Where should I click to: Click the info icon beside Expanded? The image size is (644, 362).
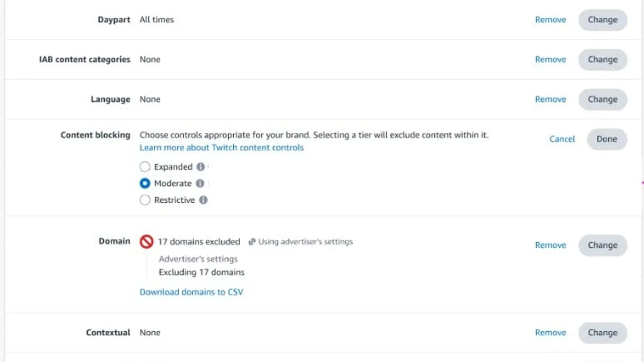point(201,167)
